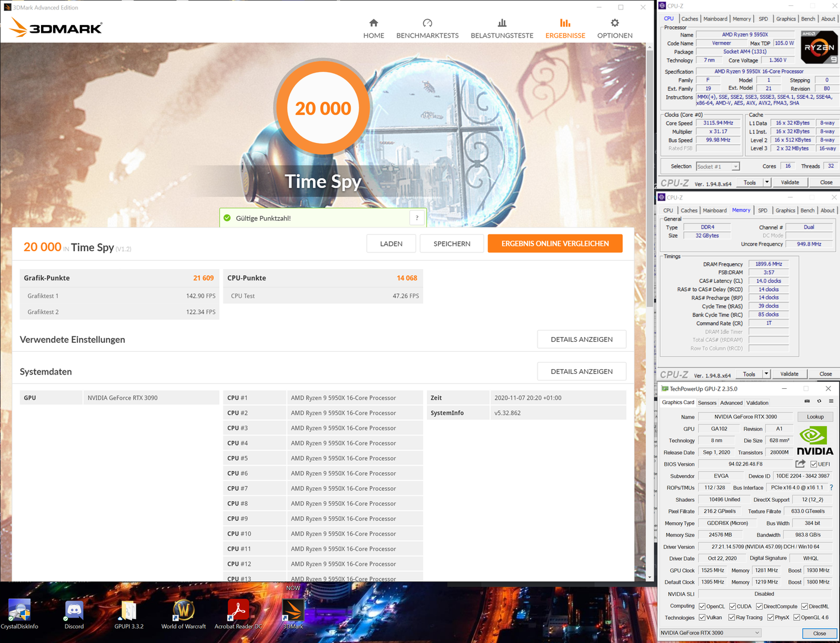Click the orange 20 000 score circle

323,109
